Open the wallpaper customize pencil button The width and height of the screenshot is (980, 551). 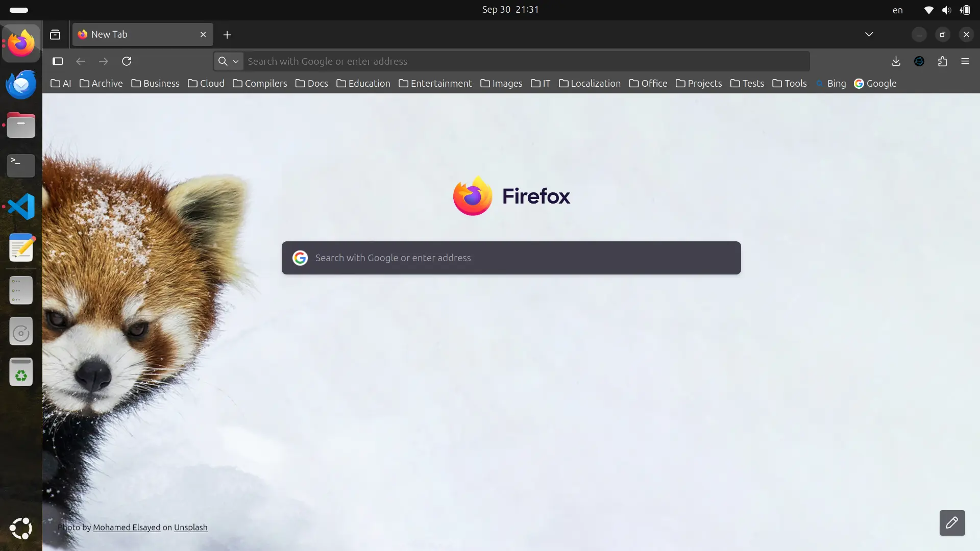tap(952, 523)
